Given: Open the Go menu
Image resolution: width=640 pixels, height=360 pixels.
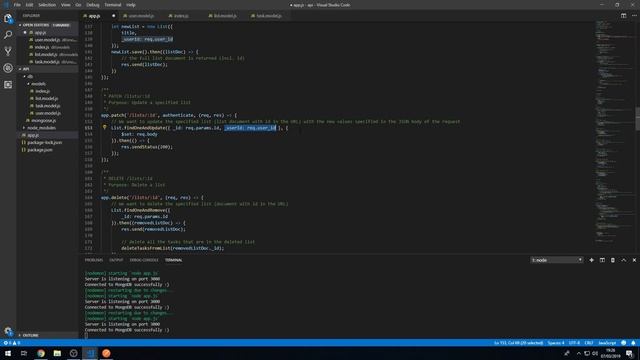Looking at the screenshot, I should coord(78,5).
